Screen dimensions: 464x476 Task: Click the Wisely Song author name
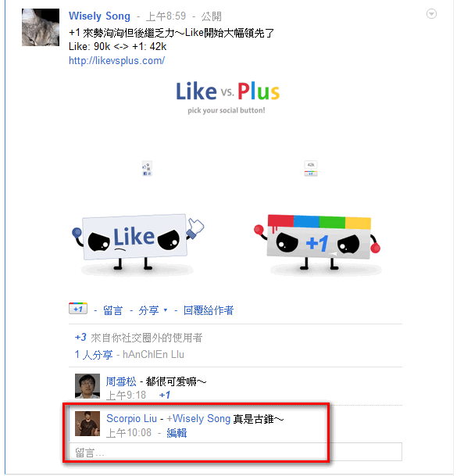(99, 16)
